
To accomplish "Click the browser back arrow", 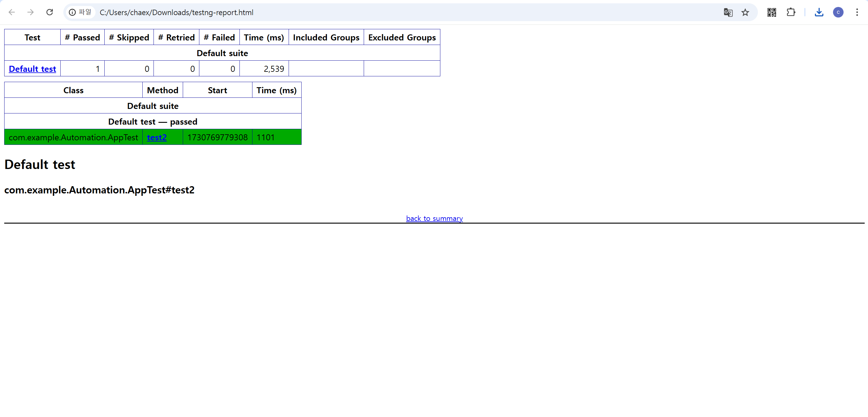I will coord(12,12).
